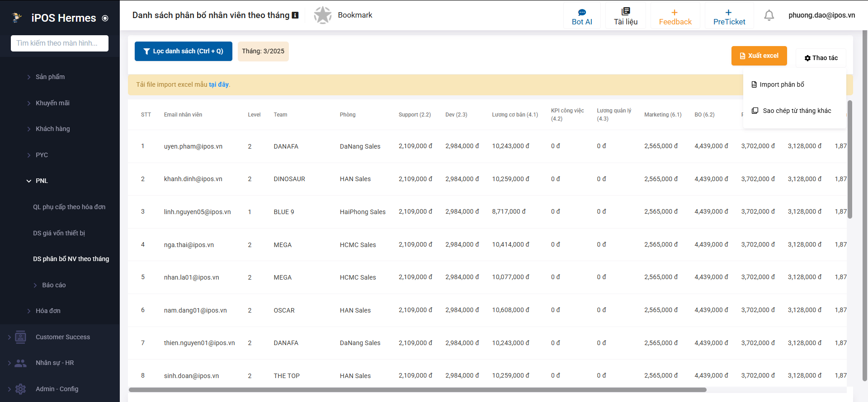Expand the Hóa đơn menu
868x402 pixels.
(48, 311)
